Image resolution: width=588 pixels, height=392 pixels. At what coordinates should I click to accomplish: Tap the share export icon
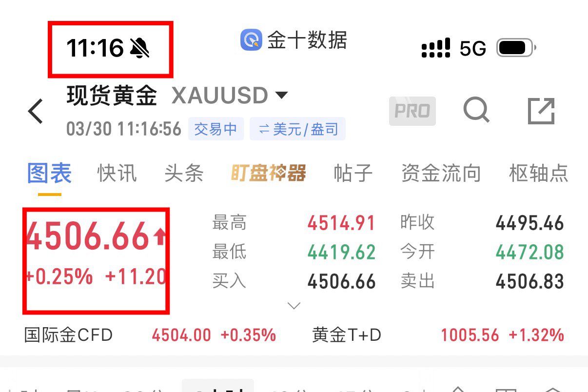tap(542, 111)
